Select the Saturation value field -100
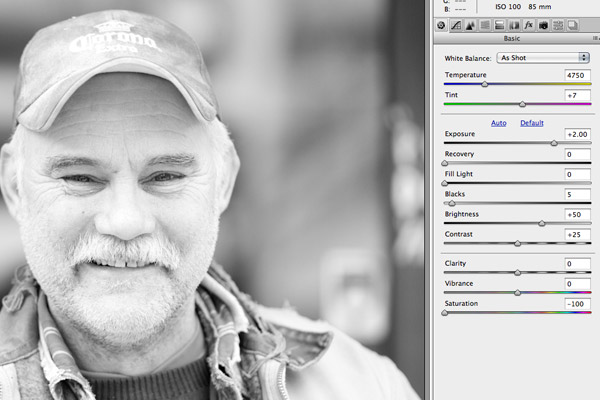 coord(577,304)
